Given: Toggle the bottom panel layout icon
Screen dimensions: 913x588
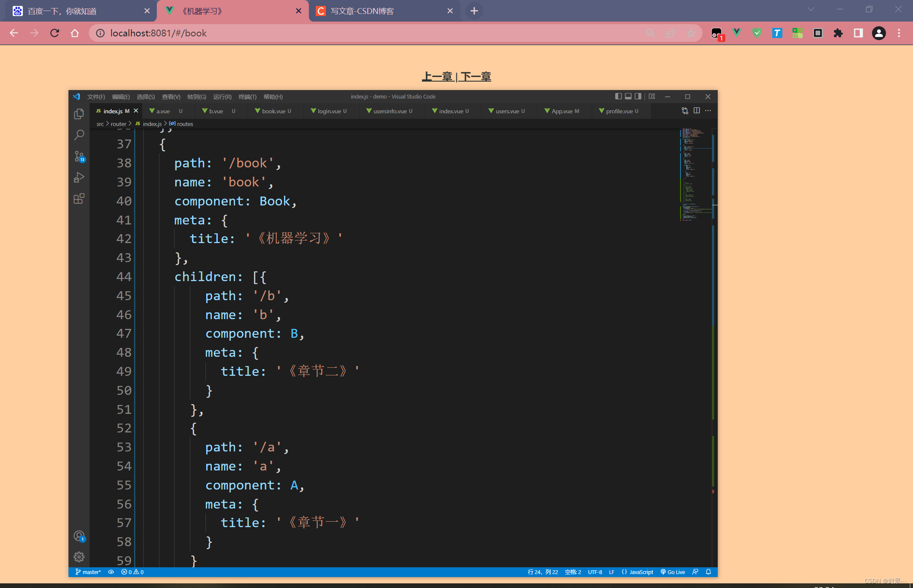Looking at the screenshot, I should click(628, 96).
